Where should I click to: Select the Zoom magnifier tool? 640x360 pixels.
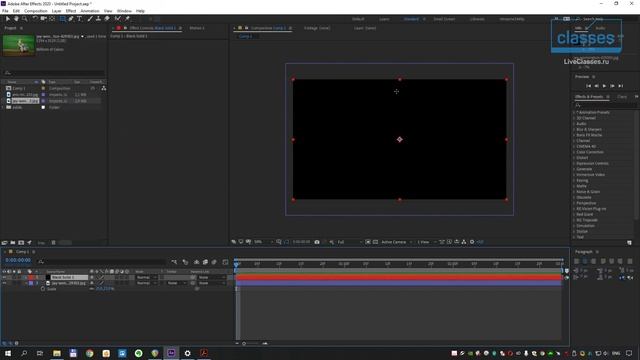[x=25, y=19]
